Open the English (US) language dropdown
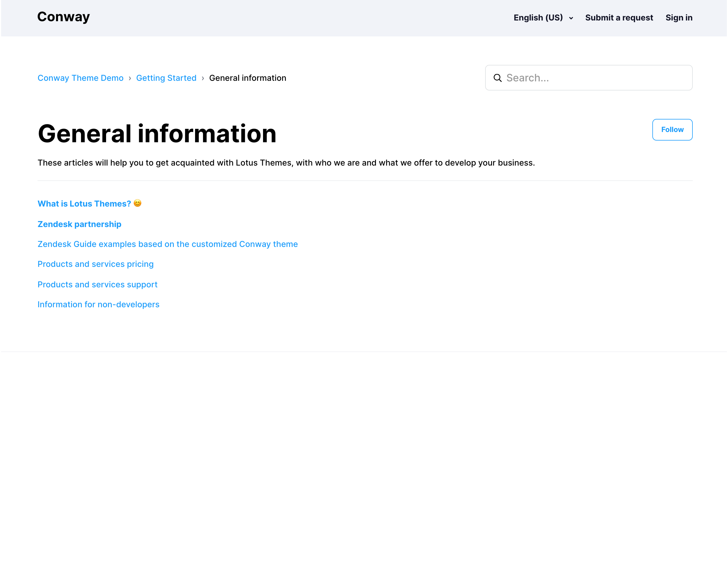This screenshot has width=728, height=569. (538, 18)
